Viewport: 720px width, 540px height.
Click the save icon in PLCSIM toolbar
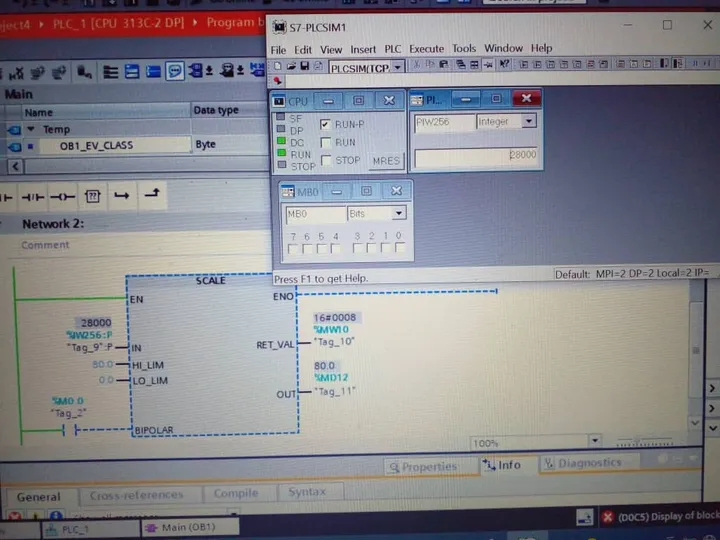[304, 66]
